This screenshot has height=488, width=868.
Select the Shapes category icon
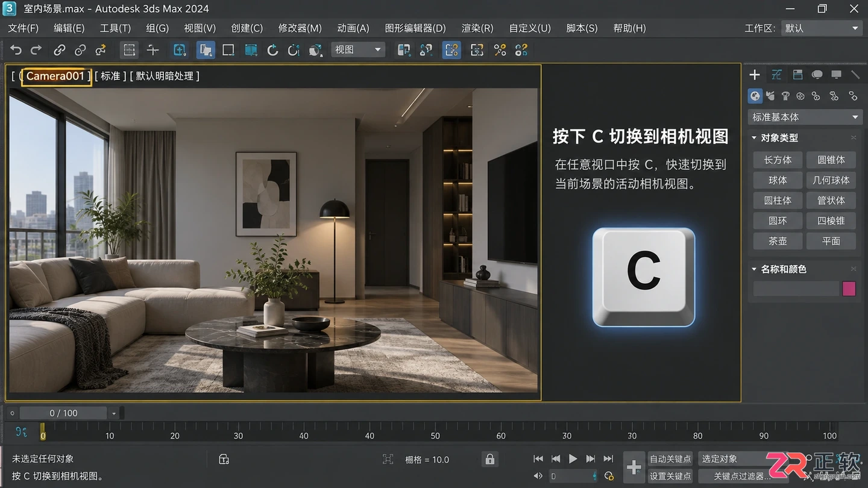coord(770,96)
